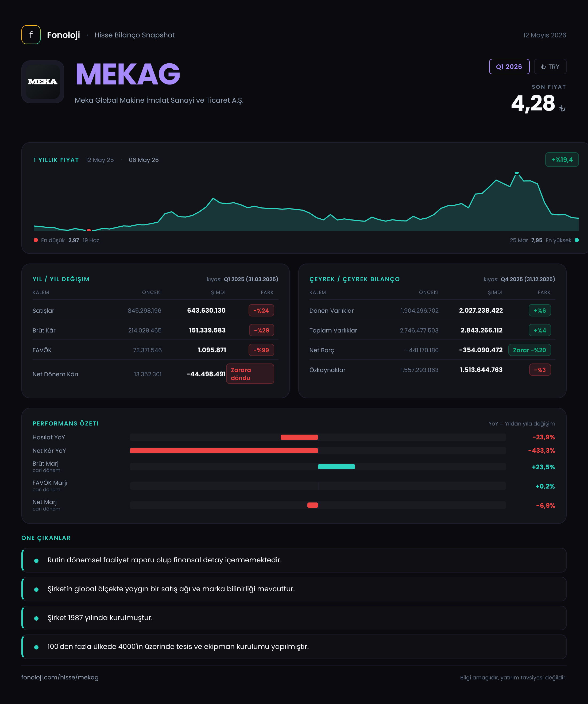Click the green dot beside En yüksek
The height and width of the screenshot is (704, 588).
pyautogui.click(x=577, y=240)
